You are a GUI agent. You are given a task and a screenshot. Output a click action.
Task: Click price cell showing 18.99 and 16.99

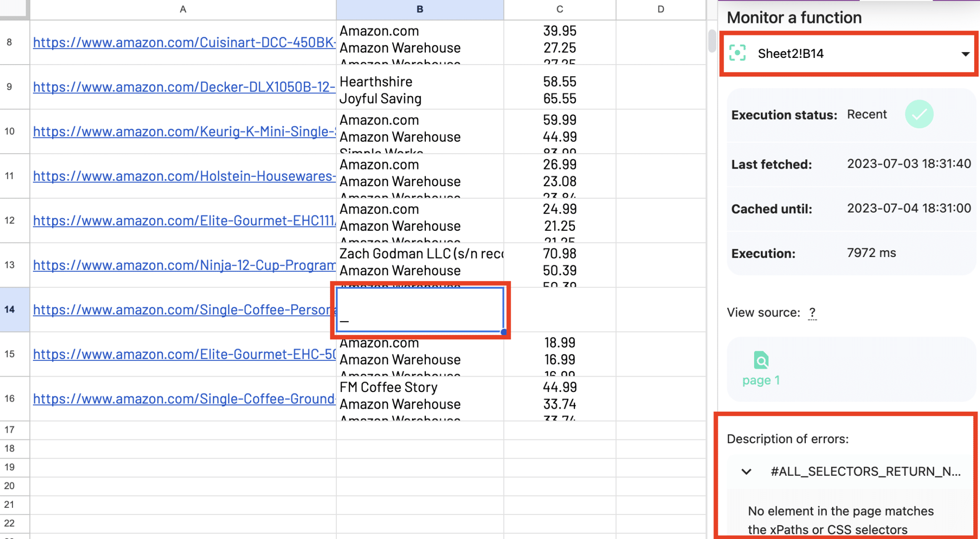coord(559,354)
